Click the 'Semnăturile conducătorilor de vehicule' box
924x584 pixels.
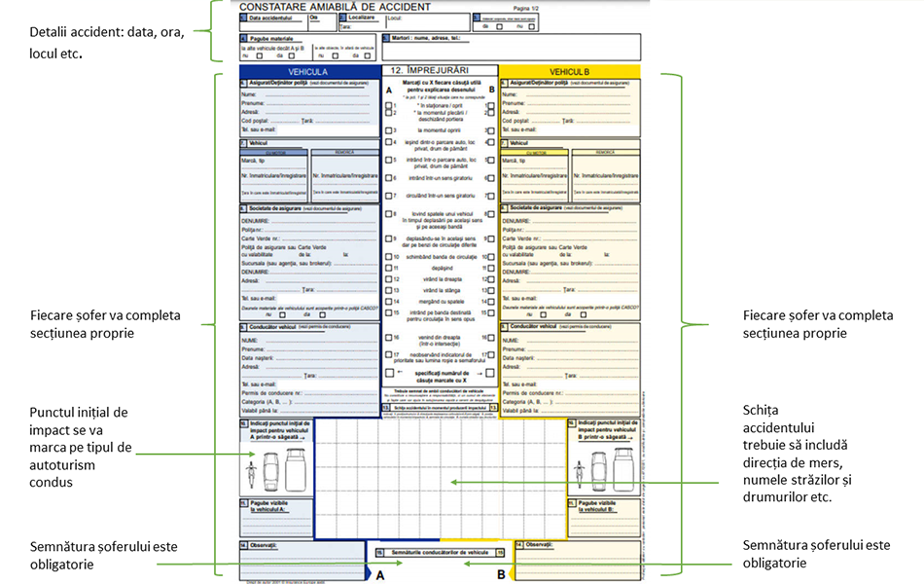[x=441, y=553]
